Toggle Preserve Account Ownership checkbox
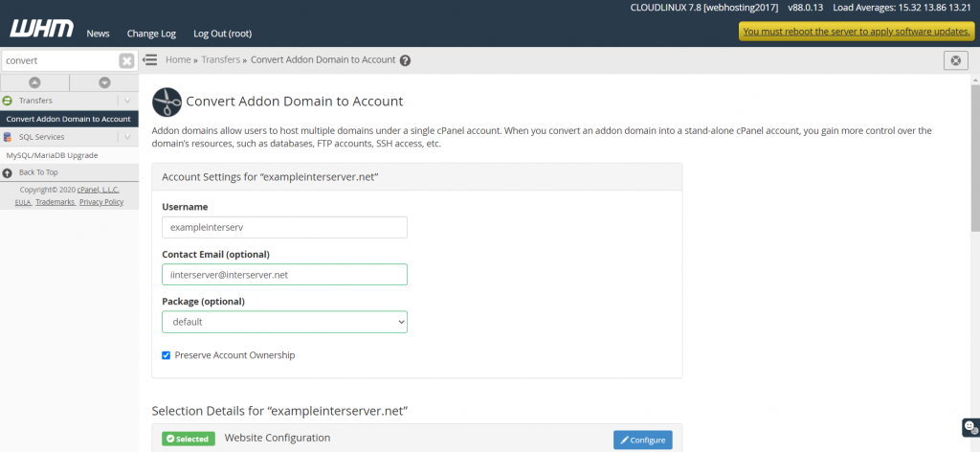Viewport: 980px width, 452px height. coord(167,355)
